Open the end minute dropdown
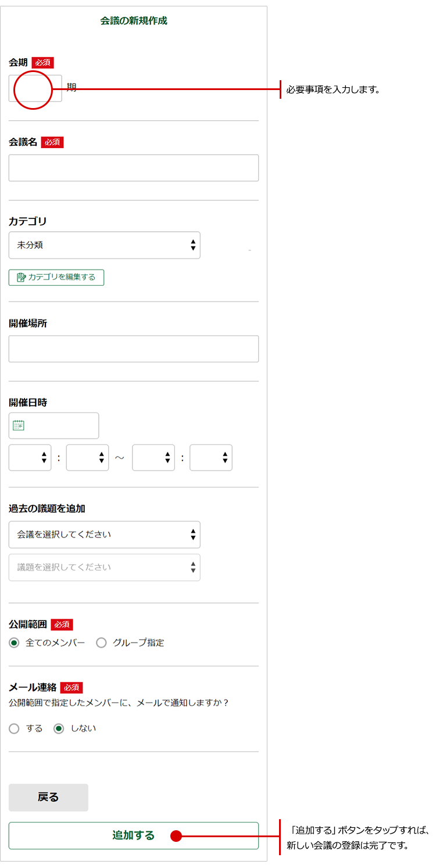 point(211,458)
